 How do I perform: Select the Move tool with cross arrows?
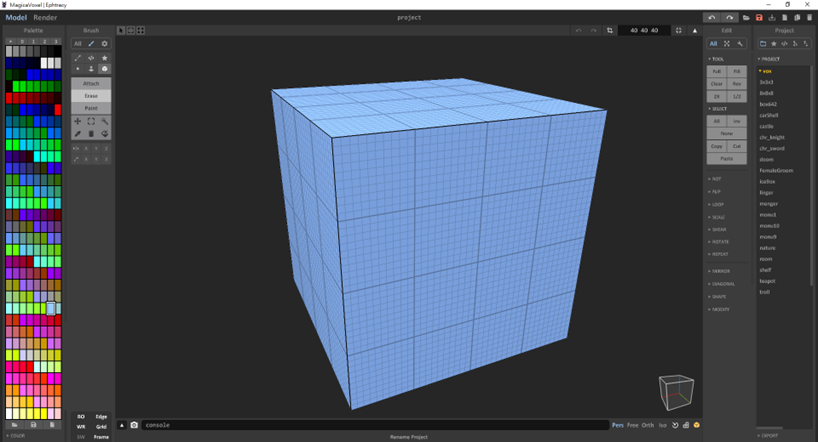click(x=78, y=121)
